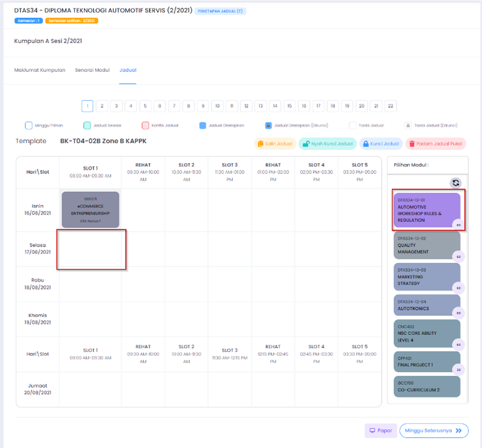Select the Jadual tab

pos(128,70)
